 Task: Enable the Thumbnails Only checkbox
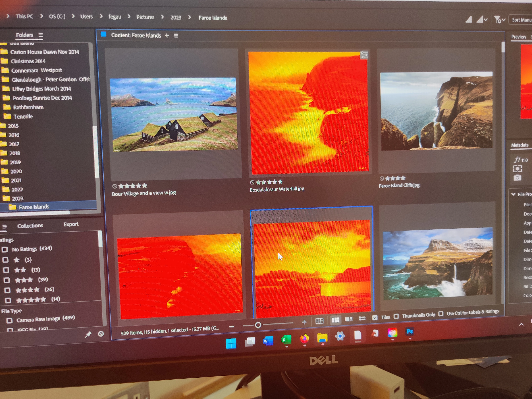click(x=396, y=316)
